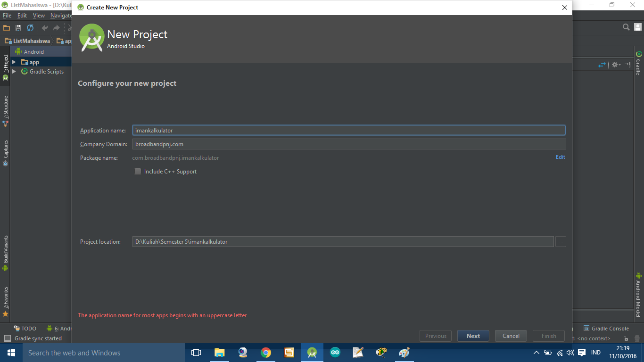
Task: Enable Include C++ Support checkbox
Action: click(x=138, y=172)
